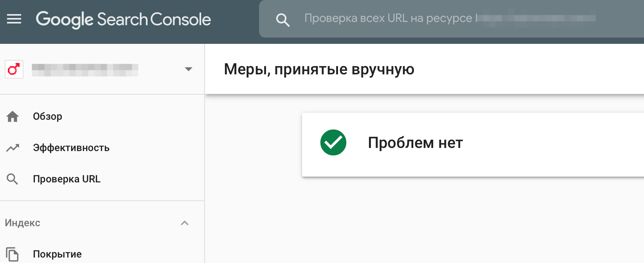Click the green checkmark status icon

pyautogui.click(x=333, y=142)
